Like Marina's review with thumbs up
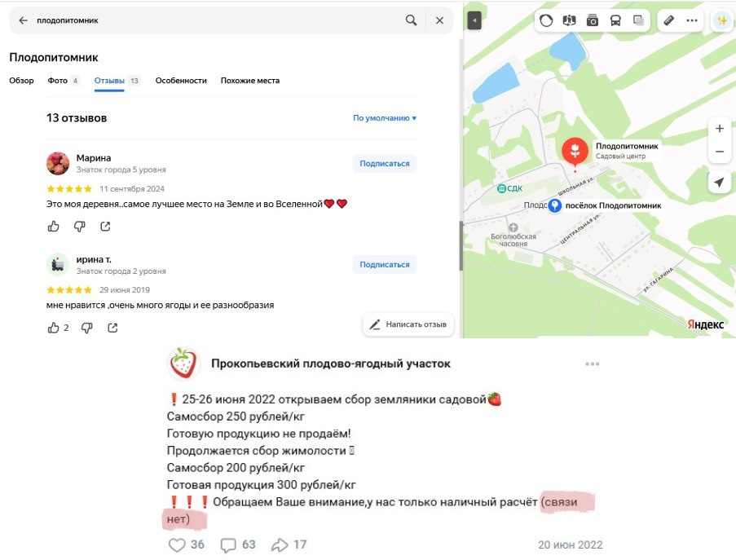Viewport: 736px width, 560px height. coord(54,227)
